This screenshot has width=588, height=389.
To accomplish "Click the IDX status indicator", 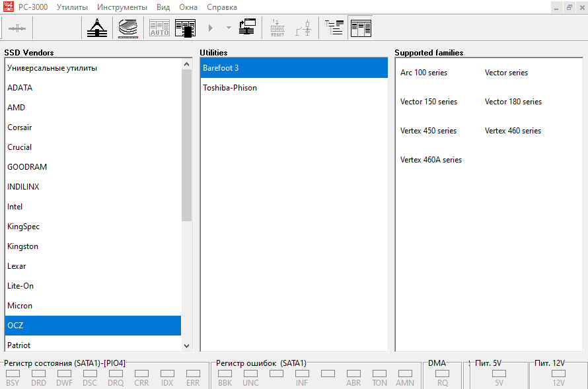I will tap(167, 374).
